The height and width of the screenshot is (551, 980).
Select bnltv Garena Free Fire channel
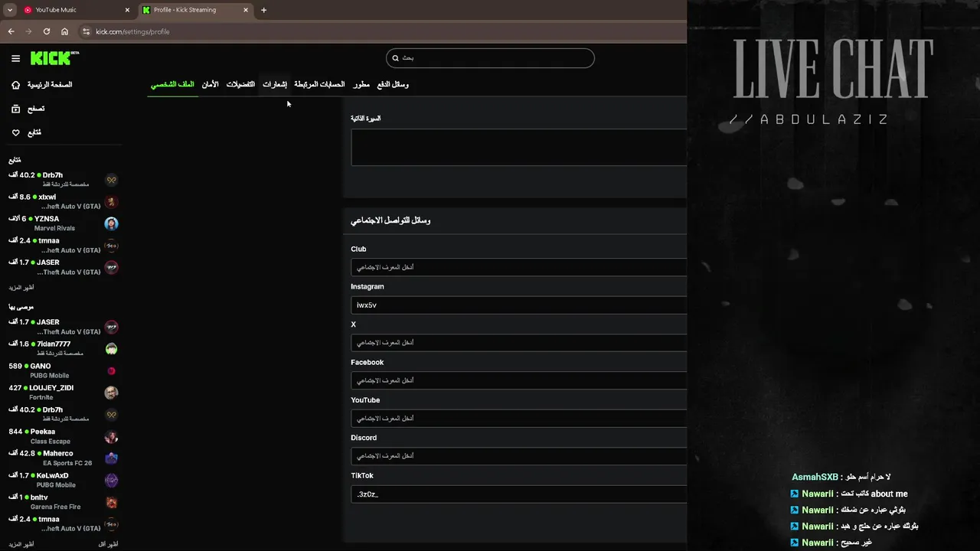coord(39,497)
